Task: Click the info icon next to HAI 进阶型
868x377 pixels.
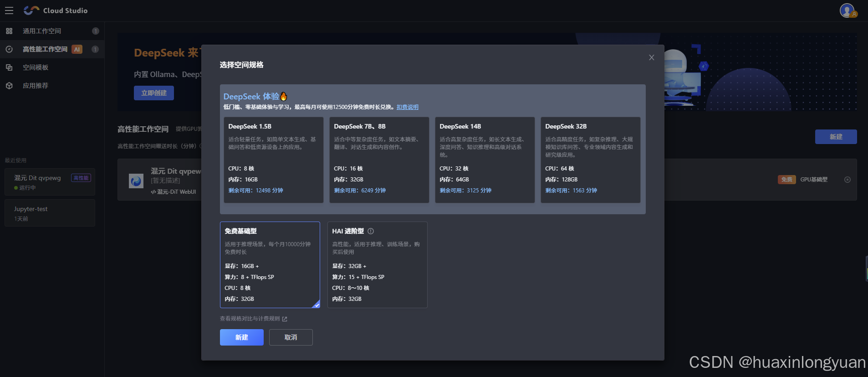Action: (371, 231)
